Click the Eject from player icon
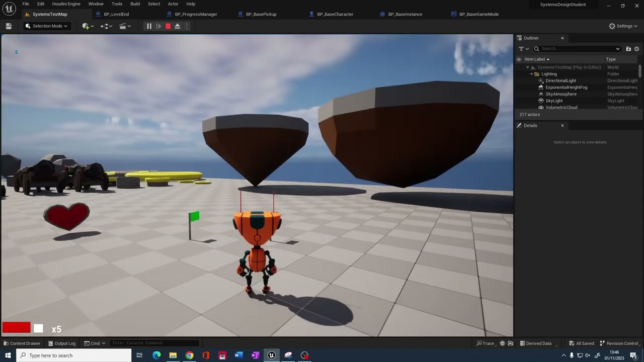The width and height of the screenshot is (644, 362). click(178, 26)
